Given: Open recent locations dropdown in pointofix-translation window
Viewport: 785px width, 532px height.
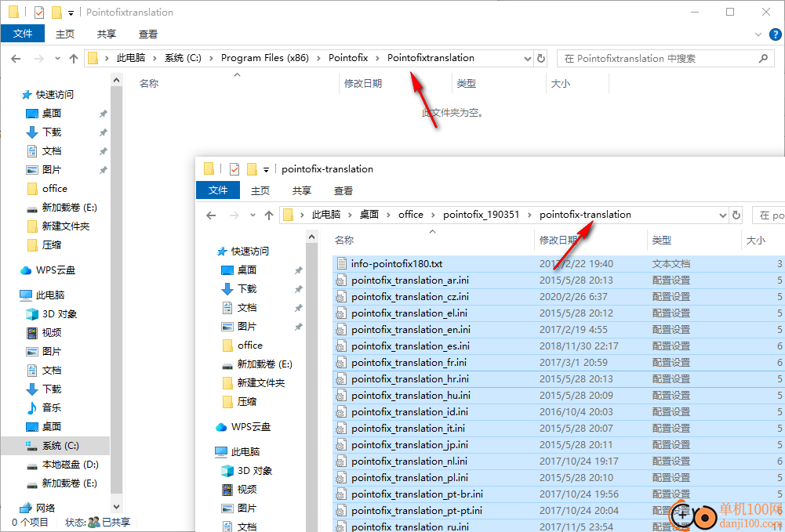Looking at the screenshot, I should [x=253, y=215].
